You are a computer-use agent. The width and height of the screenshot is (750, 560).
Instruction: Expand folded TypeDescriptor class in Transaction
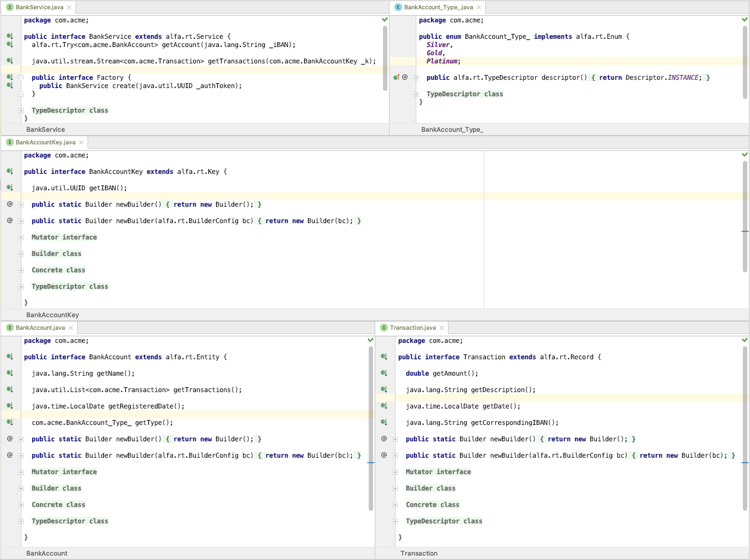coord(395,521)
